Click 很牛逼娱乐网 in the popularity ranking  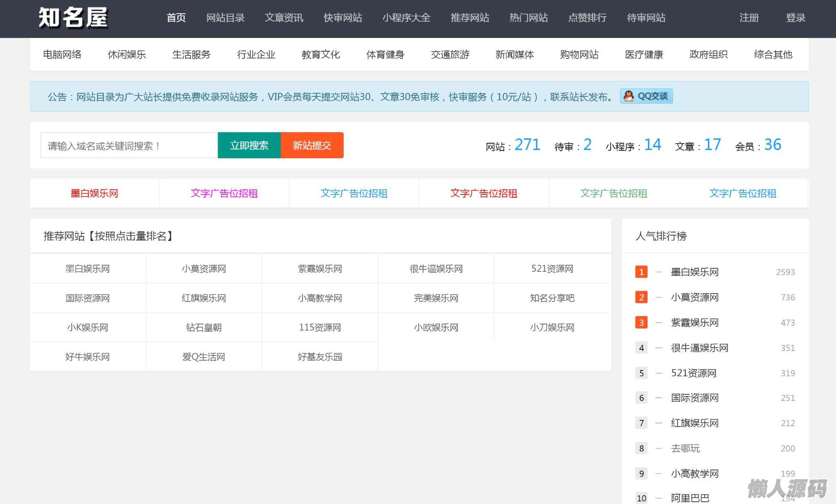coord(699,348)
